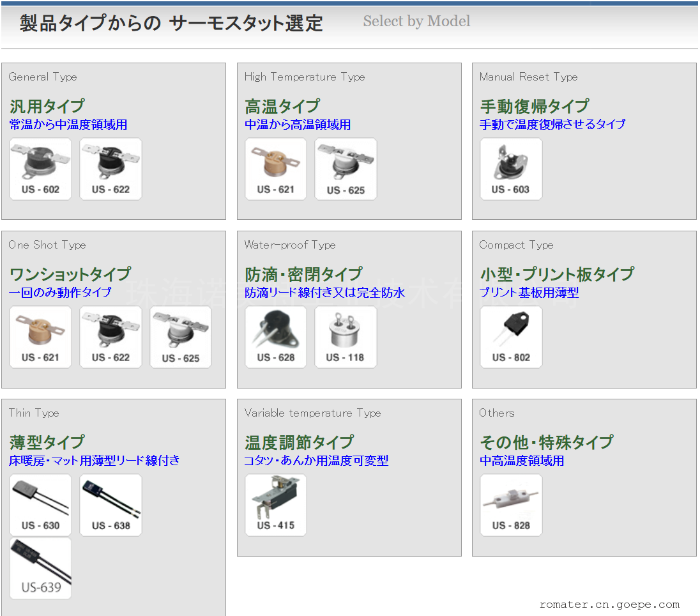Screen dimensions: 700x616
Task: Select US-625 under One Shot Type
Action: coord(181,337)
